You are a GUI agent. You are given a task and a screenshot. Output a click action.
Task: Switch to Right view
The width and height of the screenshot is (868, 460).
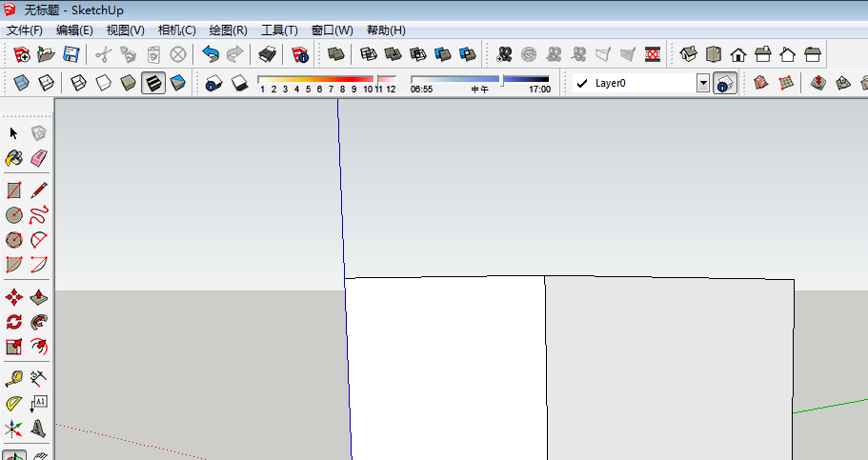(x=763, y=54)
